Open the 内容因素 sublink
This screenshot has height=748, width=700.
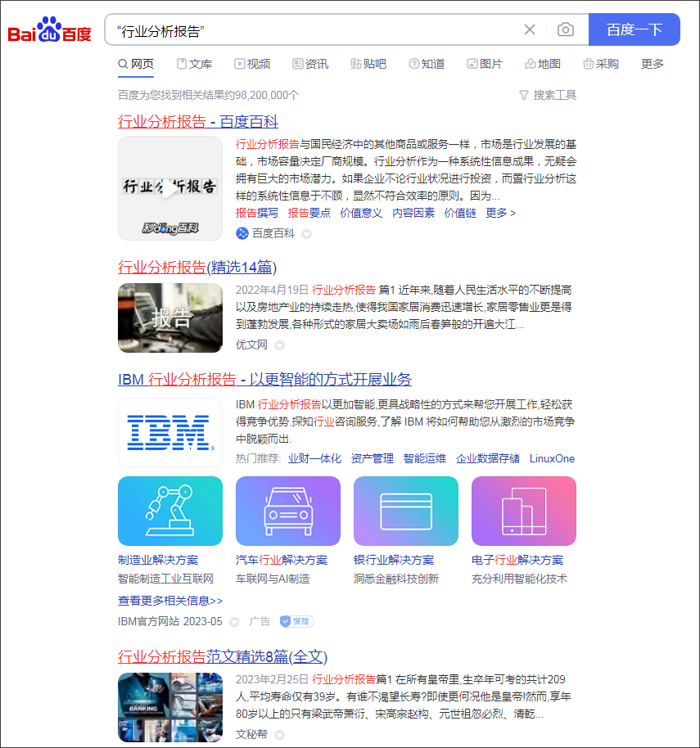point(413,213)
